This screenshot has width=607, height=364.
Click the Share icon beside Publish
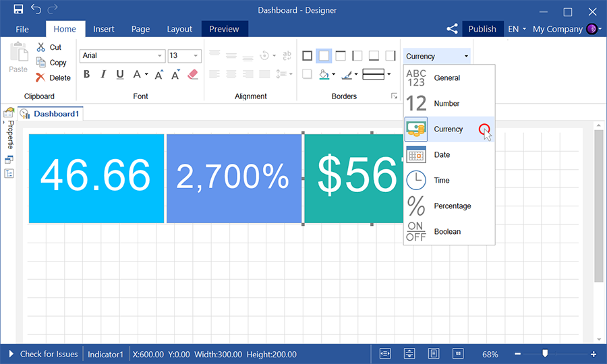[452, 29]
